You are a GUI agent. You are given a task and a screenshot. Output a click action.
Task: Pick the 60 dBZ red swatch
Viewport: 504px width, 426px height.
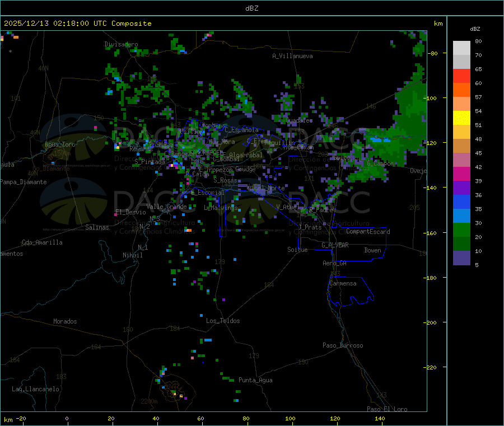coord(461,76)
